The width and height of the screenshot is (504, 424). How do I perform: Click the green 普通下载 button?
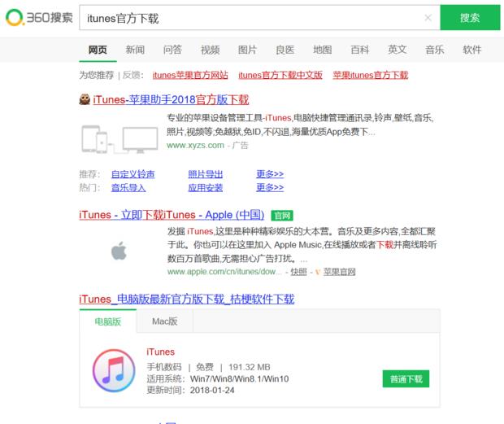406,379
